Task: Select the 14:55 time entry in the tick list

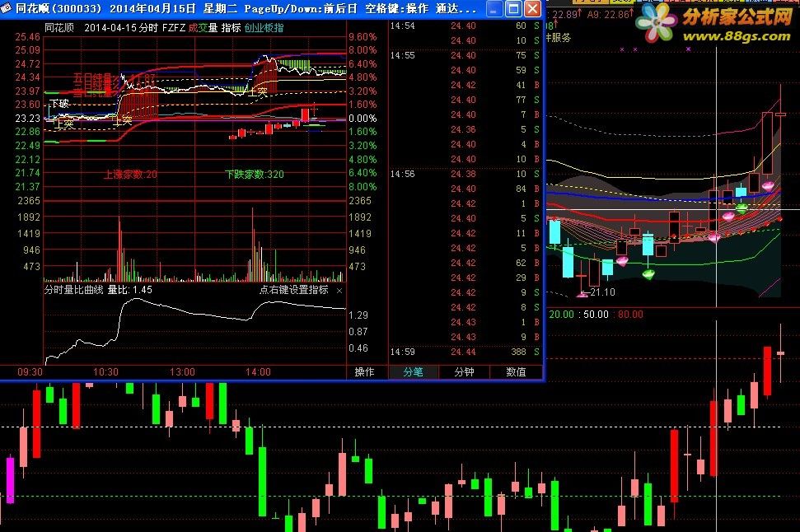Action: tap(402, 55)
